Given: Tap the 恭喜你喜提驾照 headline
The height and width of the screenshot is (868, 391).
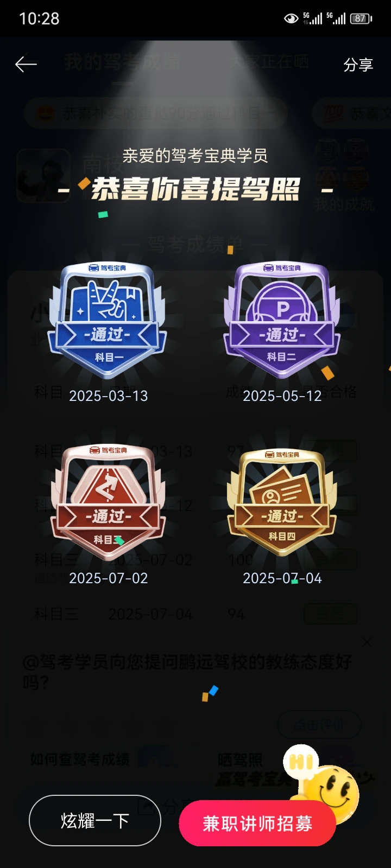Looking at the screenshot, I should point(195,189).
